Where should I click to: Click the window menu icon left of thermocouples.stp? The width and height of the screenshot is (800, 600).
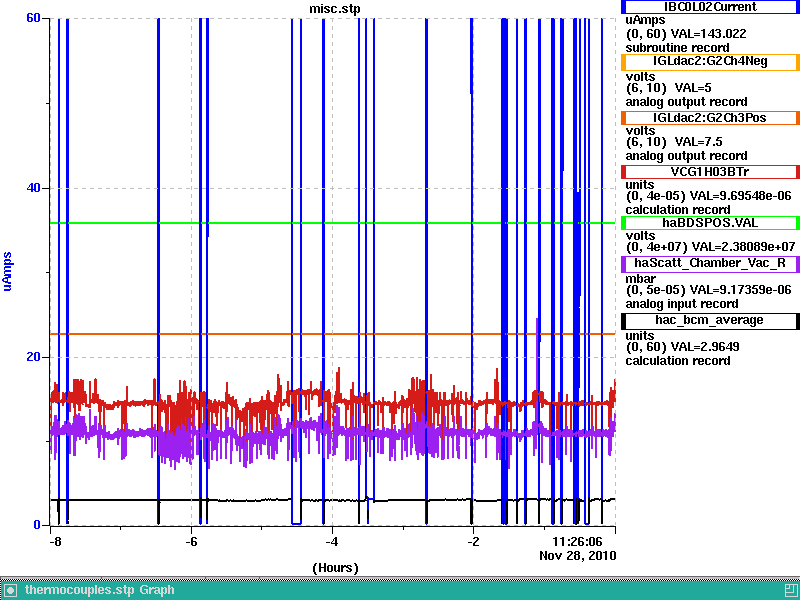click(x=11, y=590)
